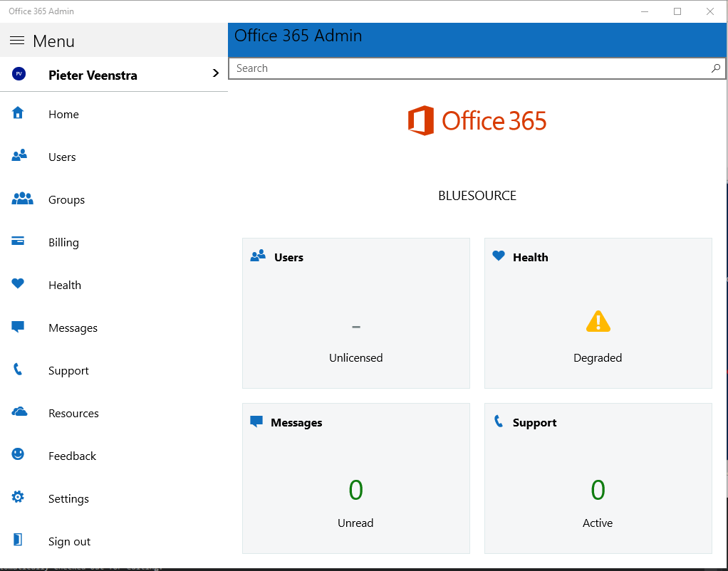The image size is (728, 571).
Task: Choose Sign out from the menu
Action: pyautogui.click(x=114, y=541)
